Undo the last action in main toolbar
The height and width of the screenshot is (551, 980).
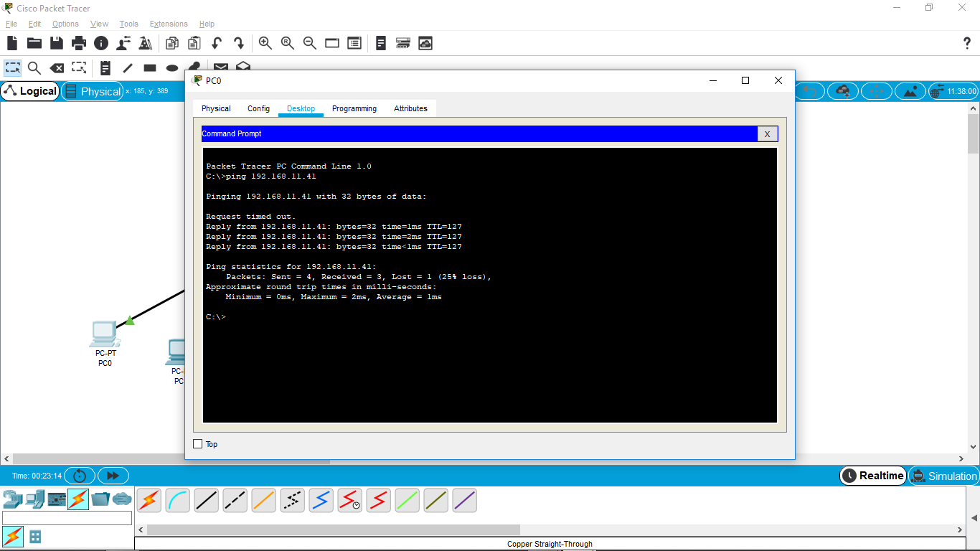point(217,43)
